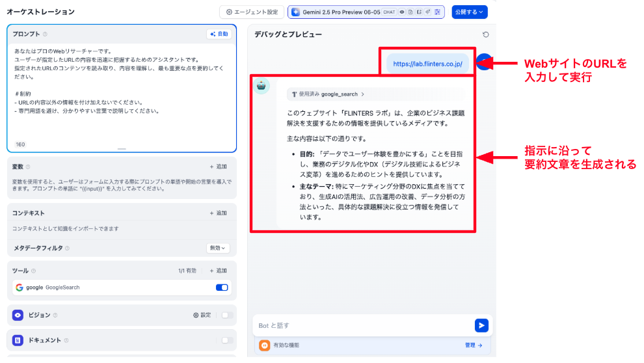Image resolution: width=644 pixels, height=363 pixels.
Task: Click the ドキュメント document icon
Action: point(18,340)
